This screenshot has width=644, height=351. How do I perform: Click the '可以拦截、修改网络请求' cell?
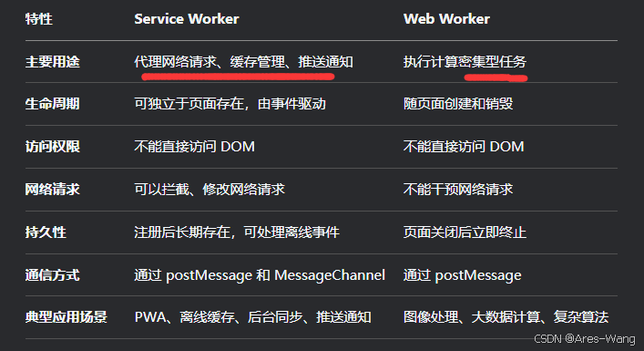(210, 190)
